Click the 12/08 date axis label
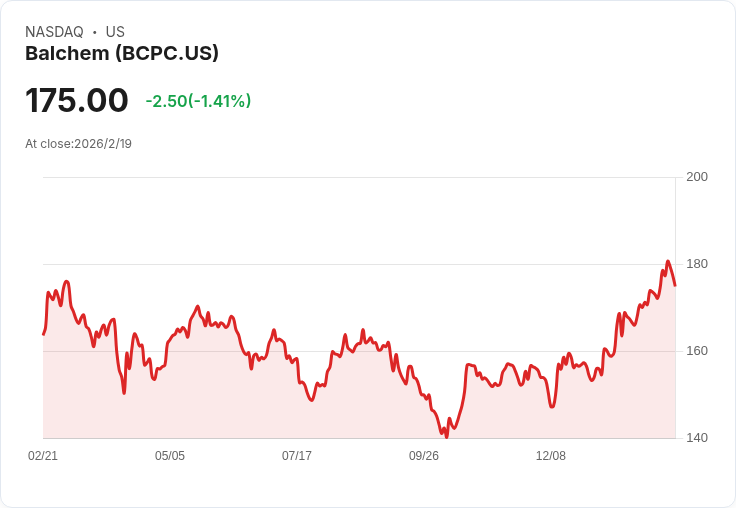Screen dimensions: 736x508 pos(551,455)
